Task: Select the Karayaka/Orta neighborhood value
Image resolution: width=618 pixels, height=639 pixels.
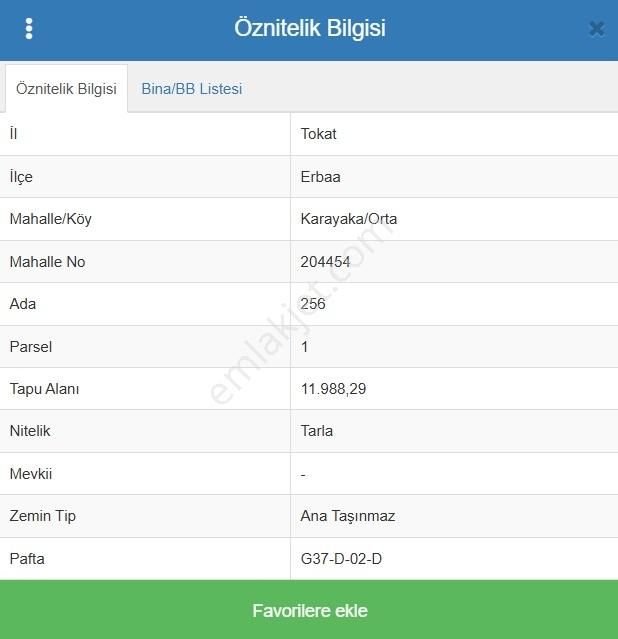Action: pyautogui.click(x=348, y=219)
